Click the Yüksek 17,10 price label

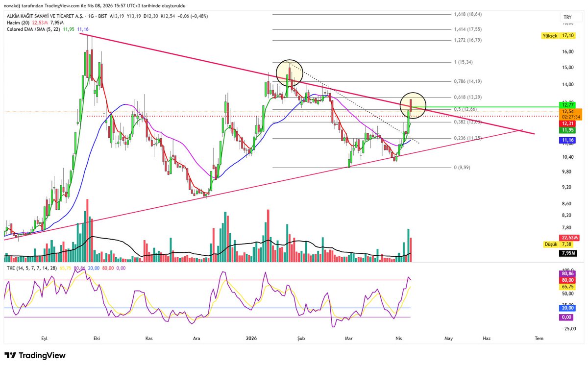click(558, 36)
